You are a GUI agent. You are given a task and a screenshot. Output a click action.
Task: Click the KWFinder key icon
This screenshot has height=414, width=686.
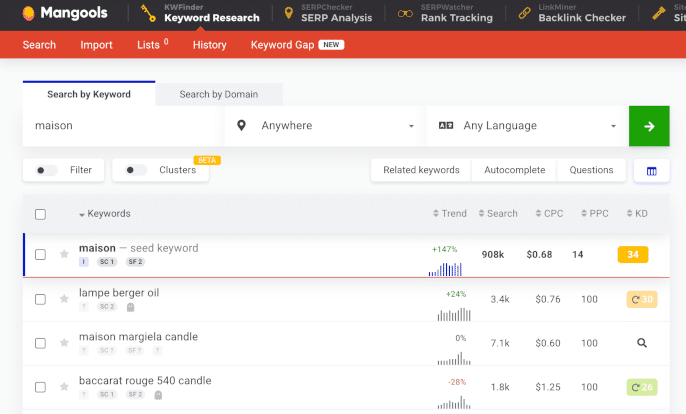pos(148,13)
